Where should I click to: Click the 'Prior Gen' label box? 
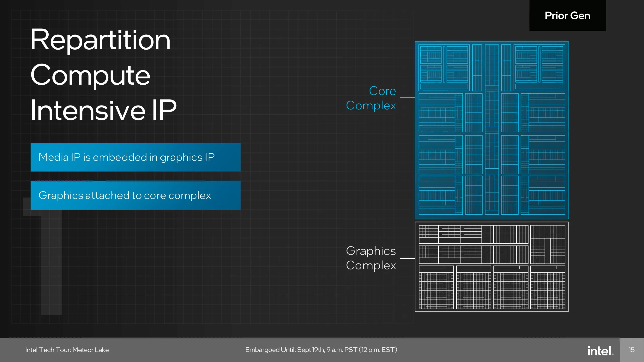568,15
